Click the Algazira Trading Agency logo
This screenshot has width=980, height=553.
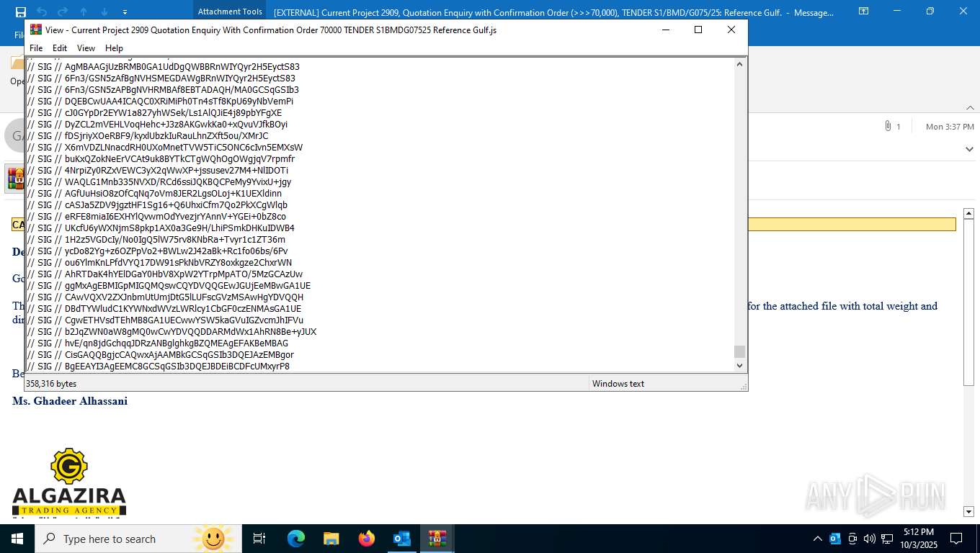(x=69, y=482)
